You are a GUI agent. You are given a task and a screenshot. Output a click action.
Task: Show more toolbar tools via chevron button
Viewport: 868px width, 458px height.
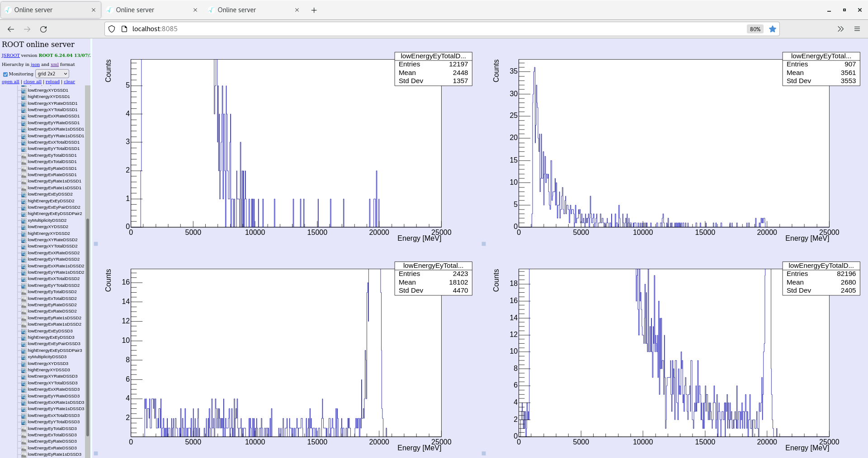click(x=840, y=29)
